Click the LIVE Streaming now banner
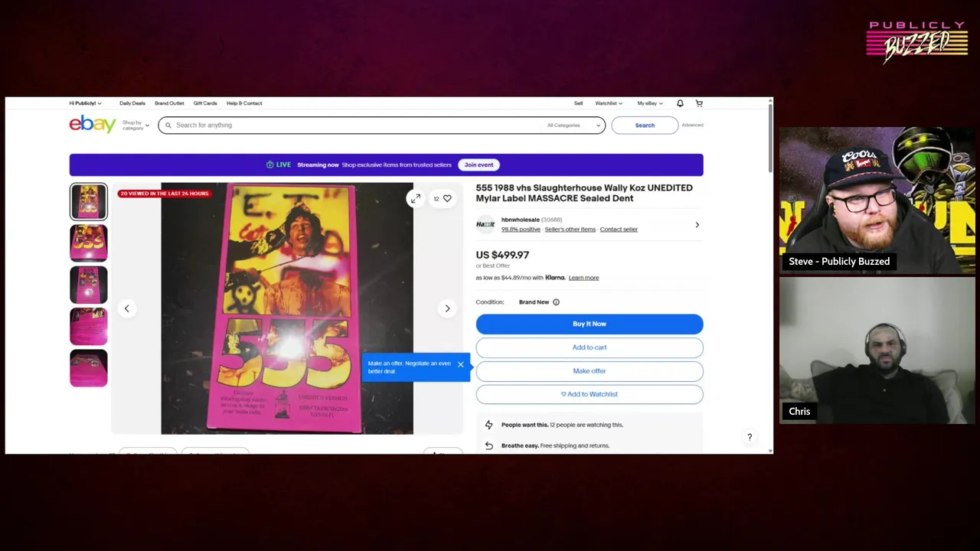This screenshot has height=551, width=980. (x=386, y=165)
